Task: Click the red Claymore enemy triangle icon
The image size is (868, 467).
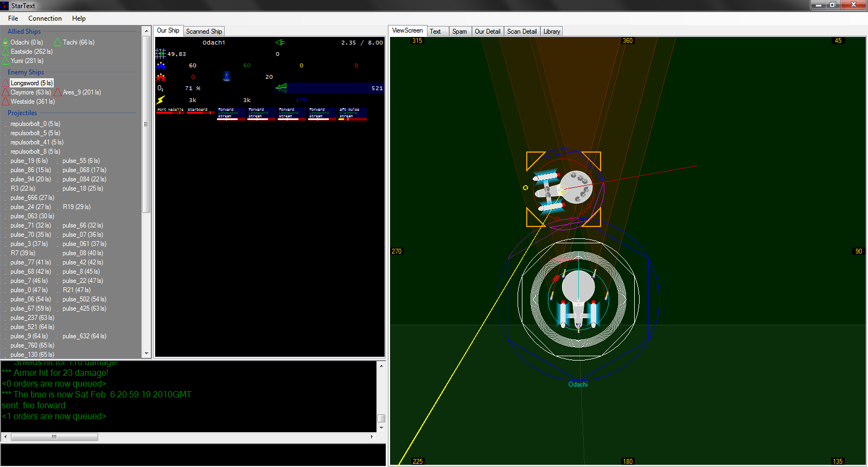Action: click(5, 92)
